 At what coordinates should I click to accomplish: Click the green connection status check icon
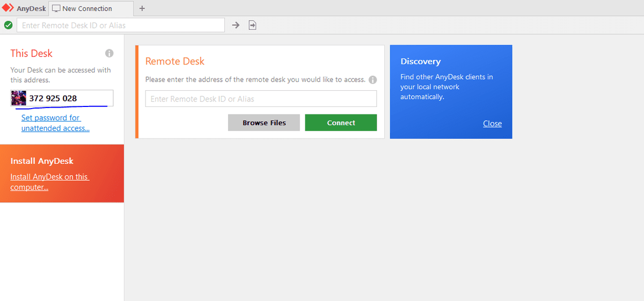8,25
